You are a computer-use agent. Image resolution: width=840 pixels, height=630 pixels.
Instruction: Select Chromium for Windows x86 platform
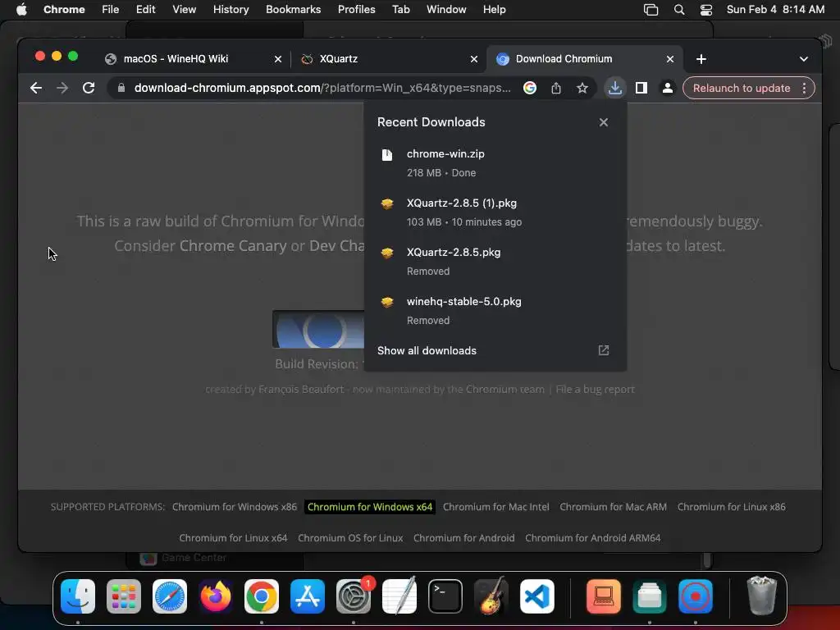pyautogui.click(x=234, y=507)
